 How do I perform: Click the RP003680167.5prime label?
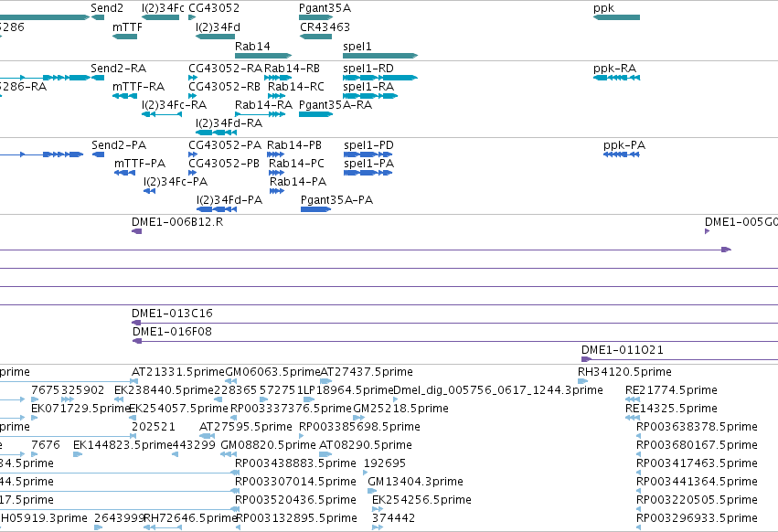(x=697, y=444)
